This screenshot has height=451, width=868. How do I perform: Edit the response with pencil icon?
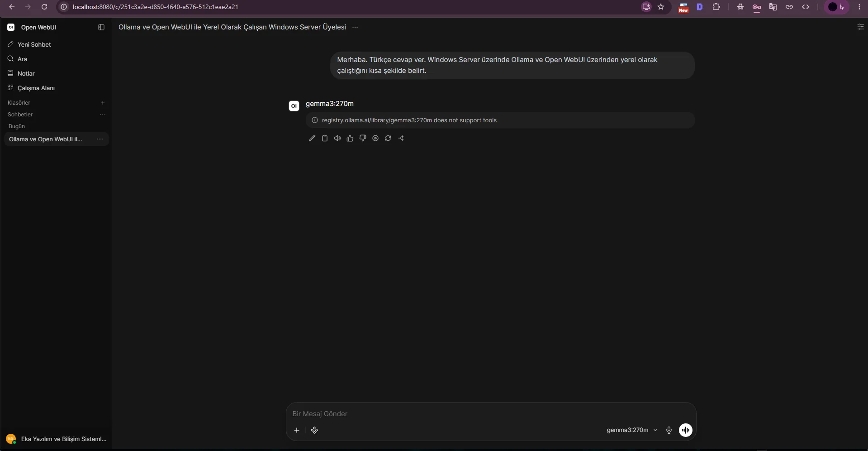click(x=312, y=139)
